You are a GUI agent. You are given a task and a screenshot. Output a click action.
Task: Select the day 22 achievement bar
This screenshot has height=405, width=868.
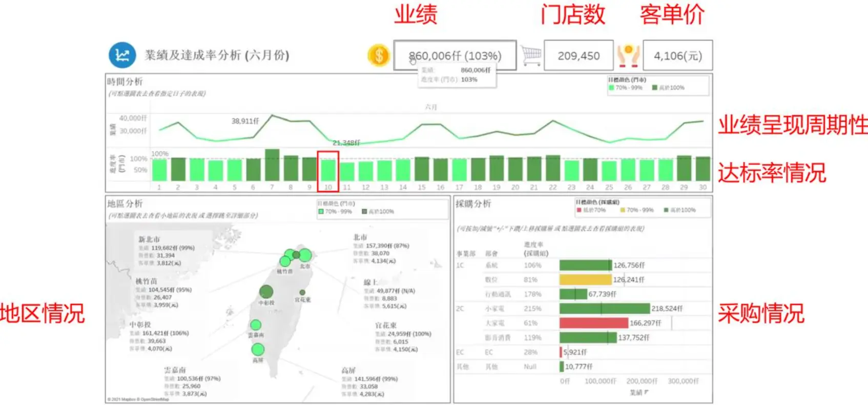pyautogui.click(x=553, y=168)
